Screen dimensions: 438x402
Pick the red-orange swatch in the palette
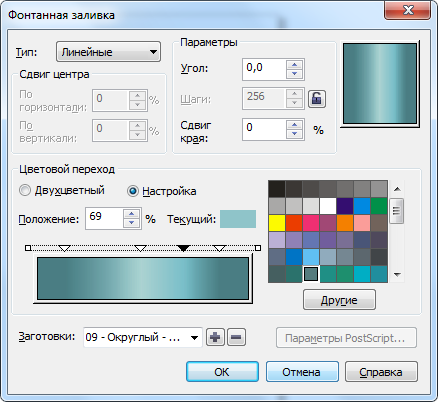pyautogui.click(x=294, y=223)
